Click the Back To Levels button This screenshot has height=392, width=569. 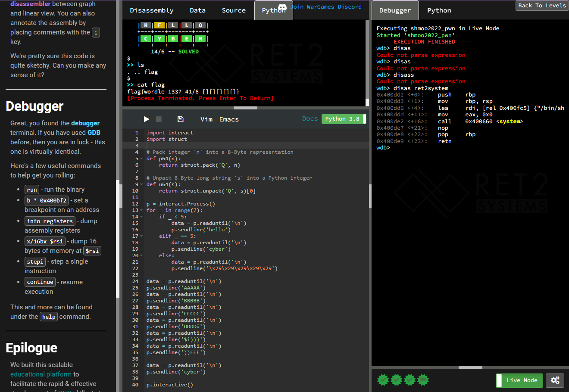pos(542,6)
